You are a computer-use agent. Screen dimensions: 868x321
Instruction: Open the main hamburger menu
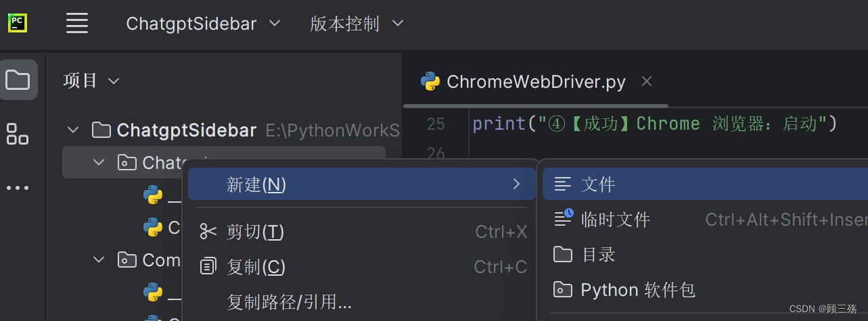[x=77, y=24]
